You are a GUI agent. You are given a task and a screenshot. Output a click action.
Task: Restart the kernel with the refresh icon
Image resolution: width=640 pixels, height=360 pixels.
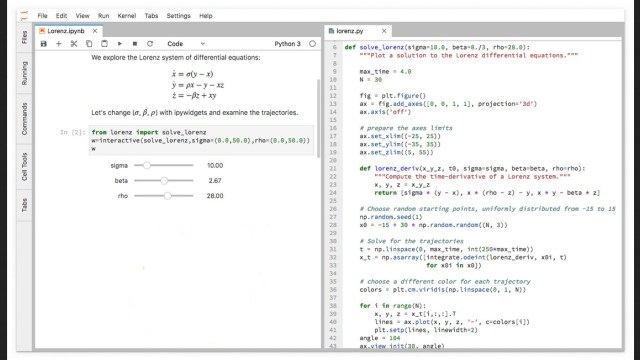(x=150, y=44)
